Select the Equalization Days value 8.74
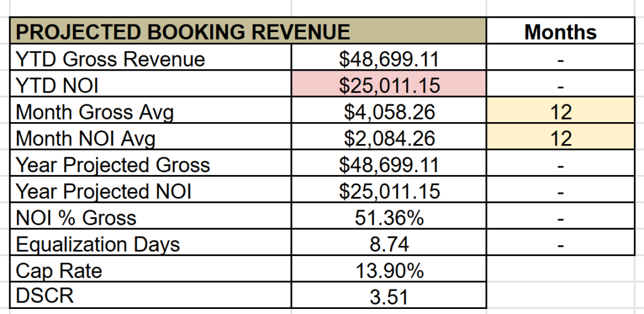This screenshot has height=314, width=644. pyautogui.click(x=389, y=244)
